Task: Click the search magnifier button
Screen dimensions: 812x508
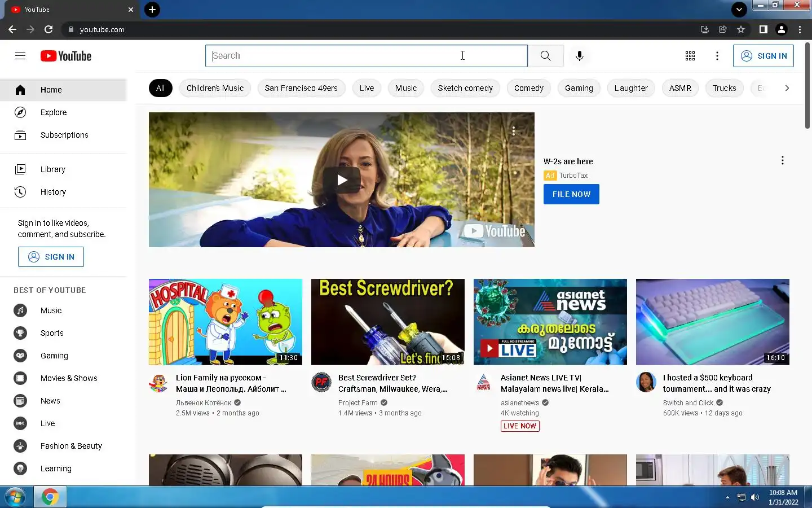Action: point(545,56)
